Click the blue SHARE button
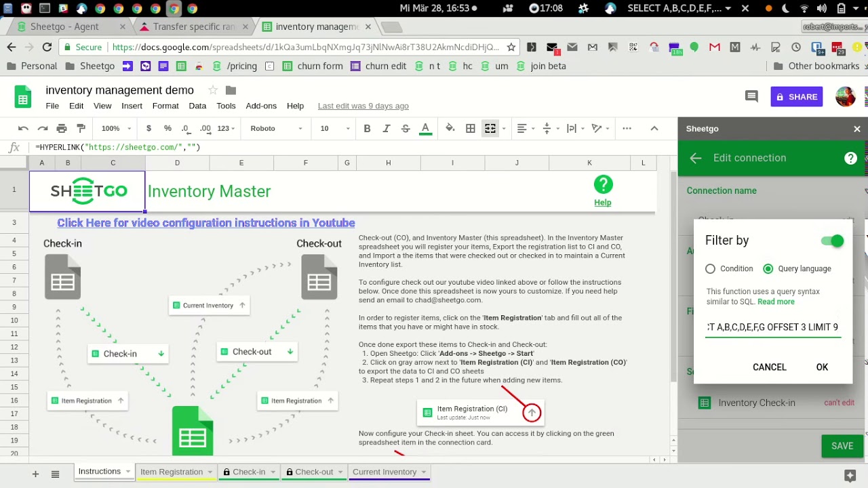The width and height of the screenshot is (868, 488). (x=796, y=97)
